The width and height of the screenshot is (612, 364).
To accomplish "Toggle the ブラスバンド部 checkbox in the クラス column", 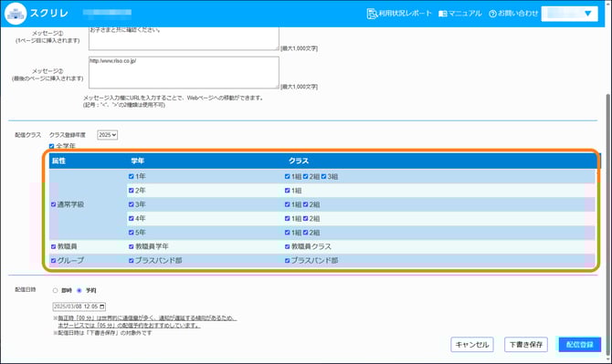I will [x=287, y=260].
